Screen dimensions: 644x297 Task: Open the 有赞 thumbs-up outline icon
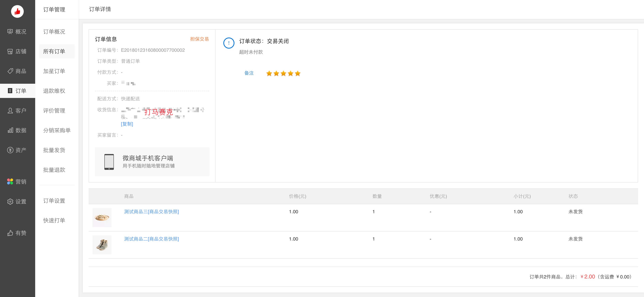10,233
